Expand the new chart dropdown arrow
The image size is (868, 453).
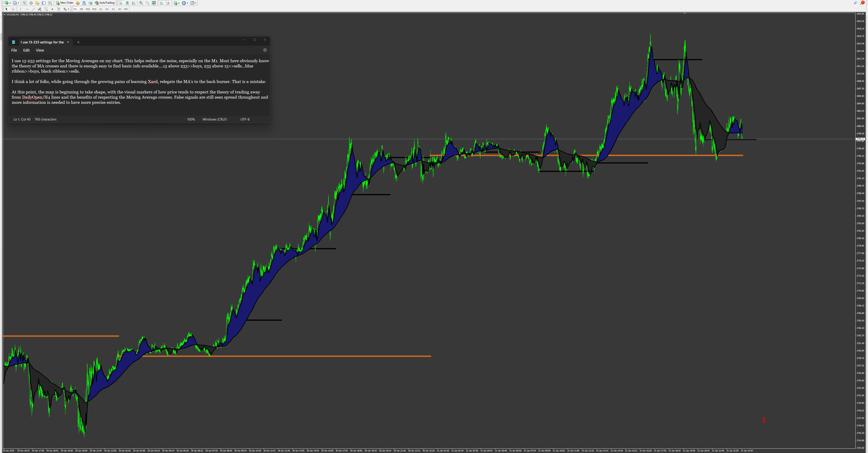pos(10,3)
